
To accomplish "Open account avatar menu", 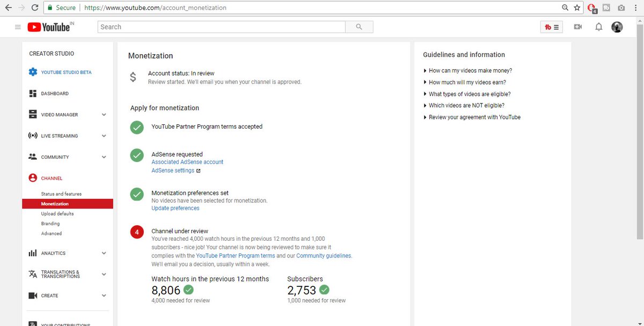I will coord(617,27).
